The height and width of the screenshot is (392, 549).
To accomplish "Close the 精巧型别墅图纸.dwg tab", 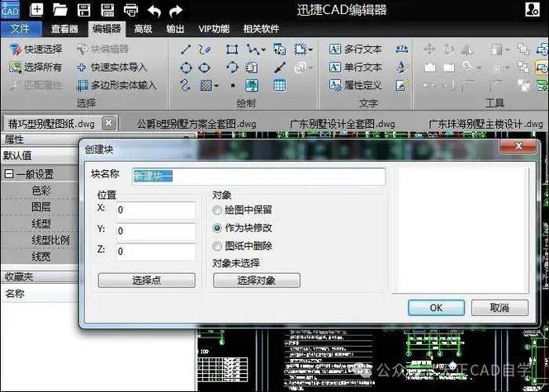I will coord(109,123).
